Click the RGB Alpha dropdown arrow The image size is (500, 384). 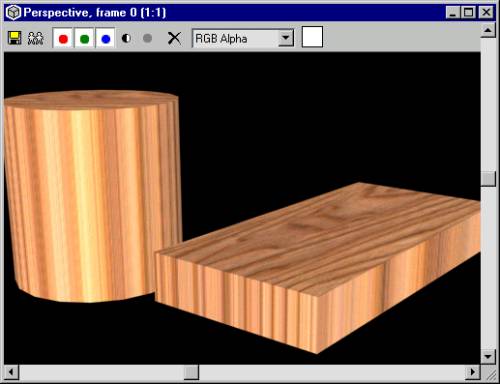pyautogui.click(x=286, y=38)
